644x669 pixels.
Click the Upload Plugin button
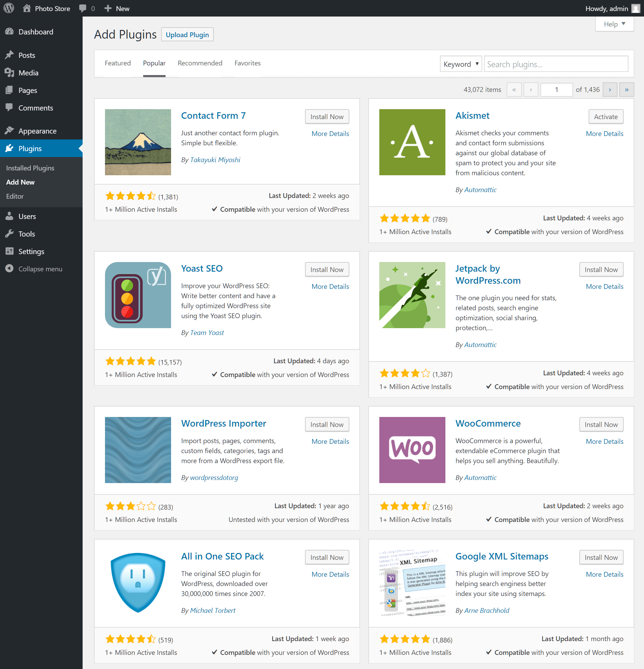pyautogui.click(x=187, y=34)
